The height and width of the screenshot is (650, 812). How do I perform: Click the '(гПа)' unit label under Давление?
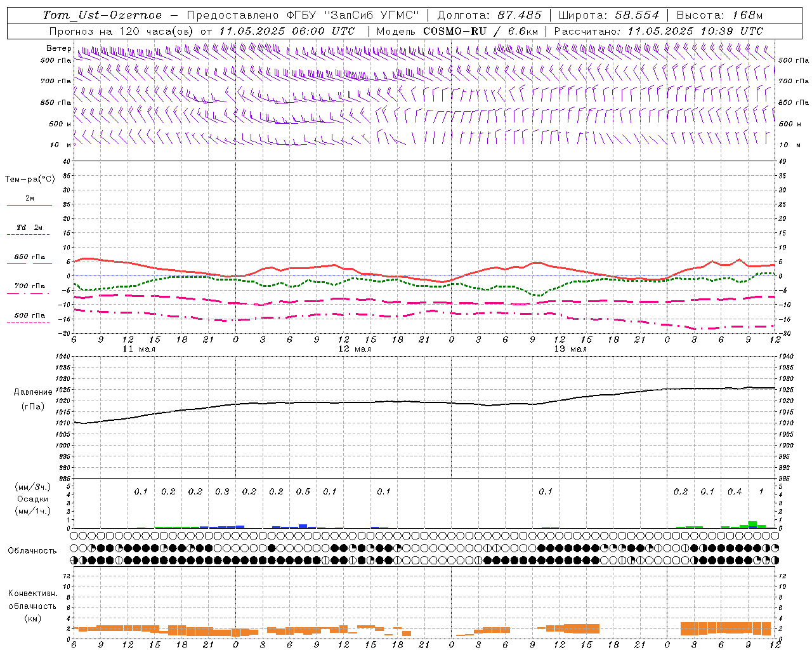tap(33, 406)
